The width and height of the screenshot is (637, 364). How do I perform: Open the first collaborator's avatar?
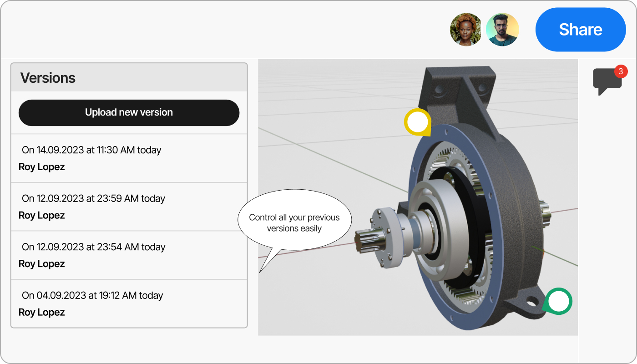(466, 29)
